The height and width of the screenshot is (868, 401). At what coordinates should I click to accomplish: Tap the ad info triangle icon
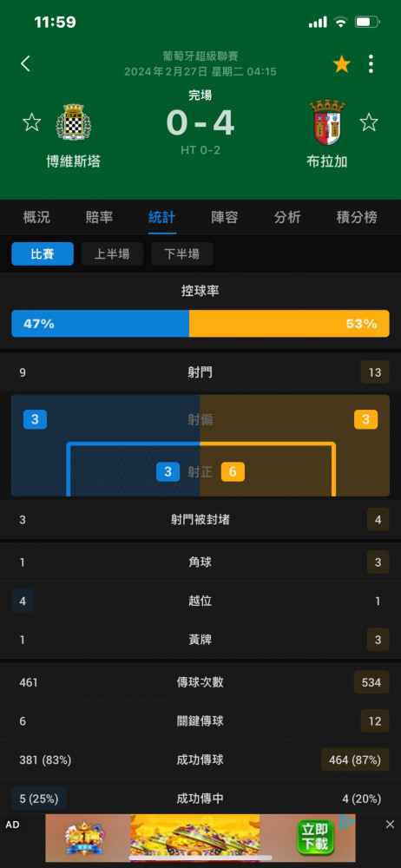coord(346,821)
